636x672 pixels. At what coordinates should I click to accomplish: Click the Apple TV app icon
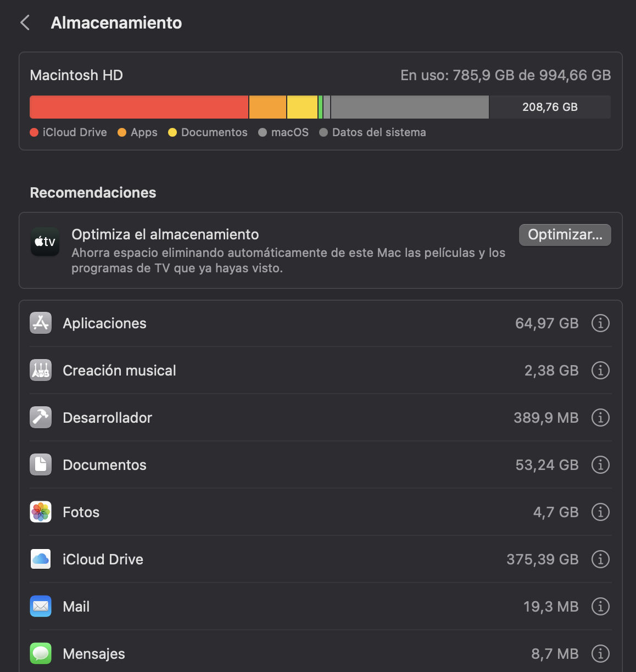pos(45,242)
